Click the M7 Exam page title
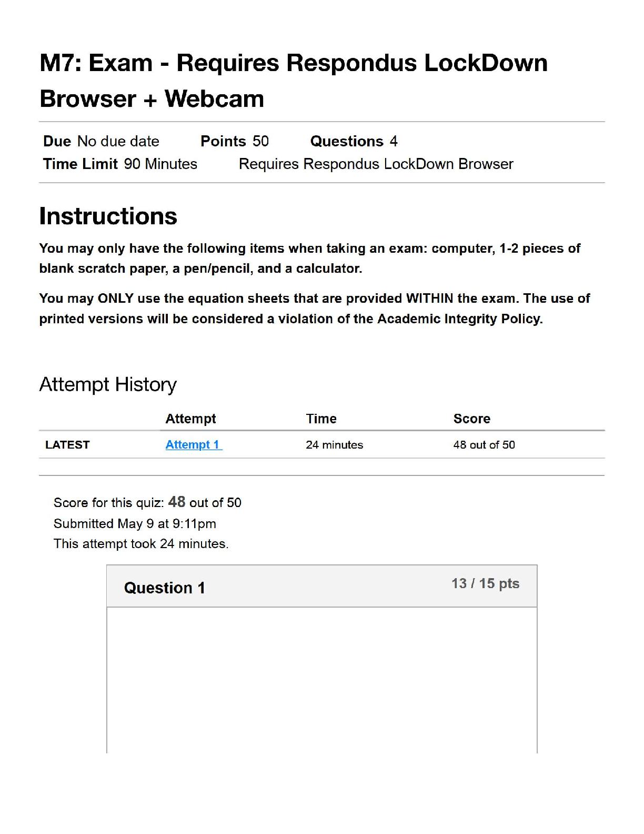Viewport: 644px width, 834px height. point(294,81)
